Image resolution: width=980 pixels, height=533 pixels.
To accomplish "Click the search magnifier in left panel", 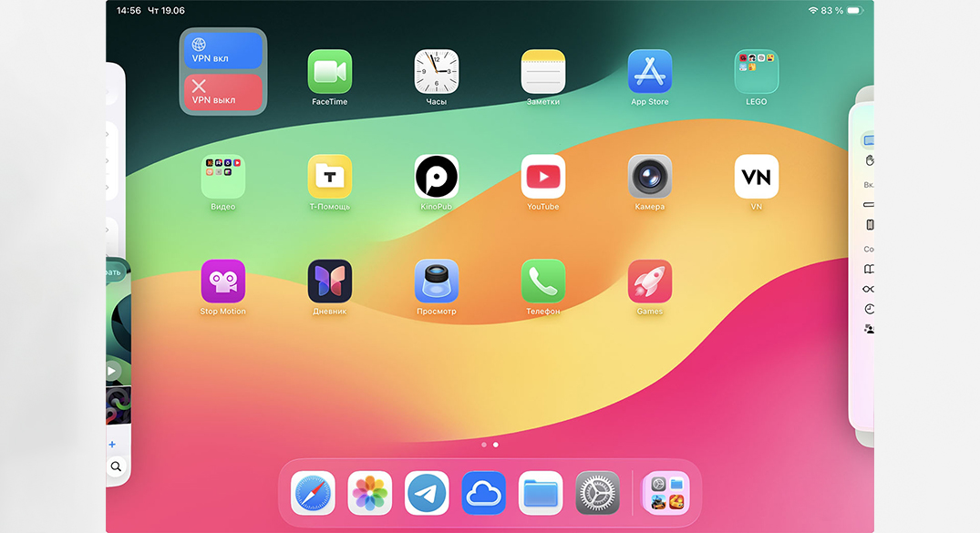I will point(116,466).
